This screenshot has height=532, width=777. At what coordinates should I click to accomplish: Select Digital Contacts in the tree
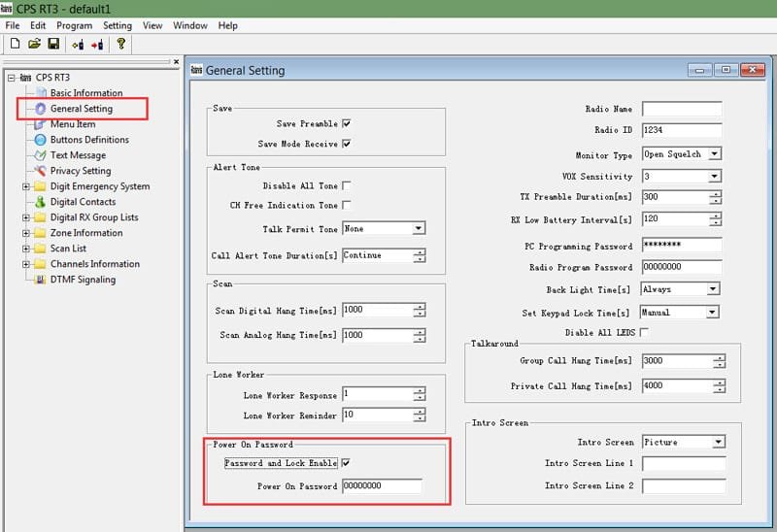pyautogui.click(x=84, y=202)
